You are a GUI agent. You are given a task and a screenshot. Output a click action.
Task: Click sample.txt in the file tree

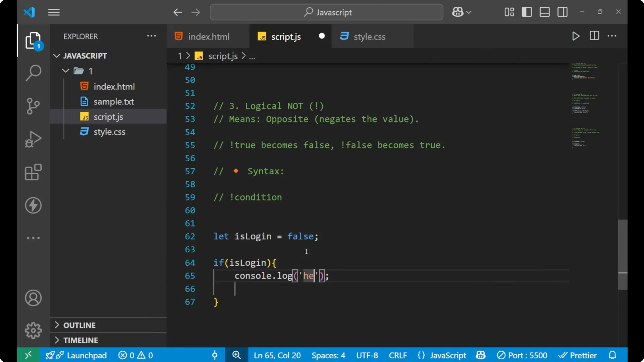(x=114, y=101)
